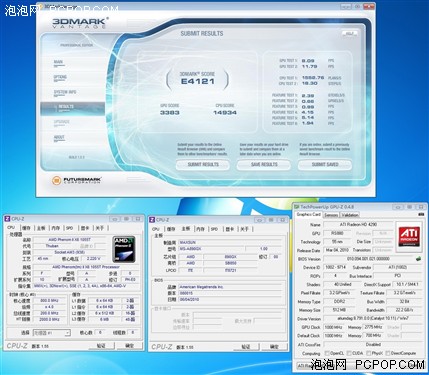Click the GPU-Z title bar icon
This screenshot has height=375, width=429.
pyautogui.click(x=296, y=207)
